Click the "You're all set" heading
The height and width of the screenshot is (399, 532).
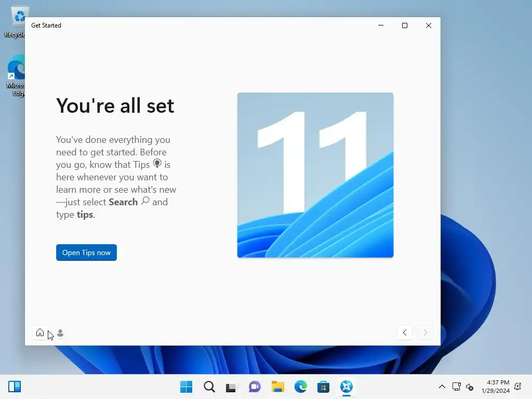click(115, 105)
